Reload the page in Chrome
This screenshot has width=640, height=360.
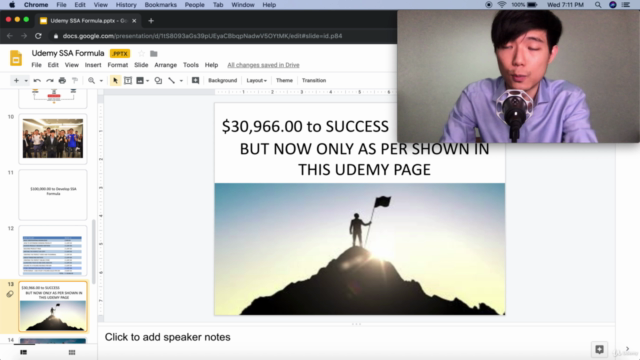(x=38, y=36)
